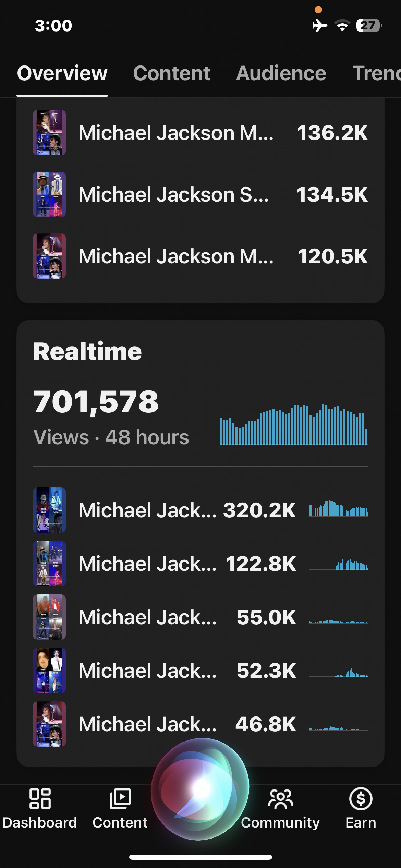Open the video with 136.2K views
Screen dimensions: 401x868
200,133
